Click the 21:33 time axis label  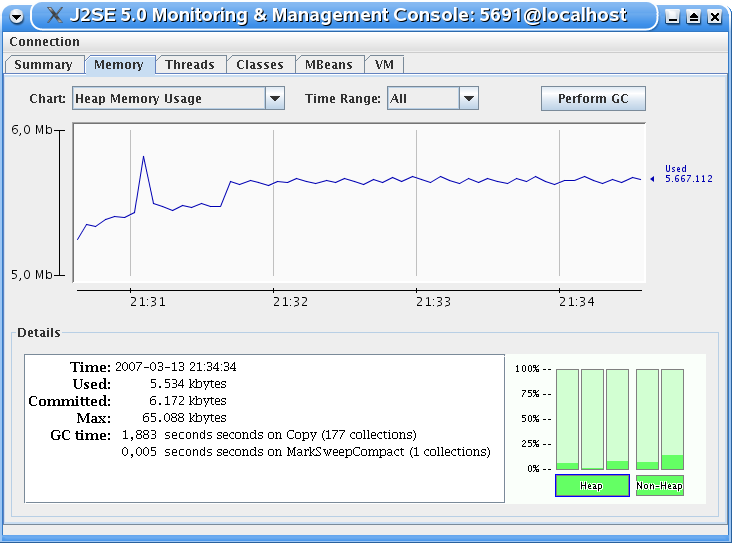(434, 302)
